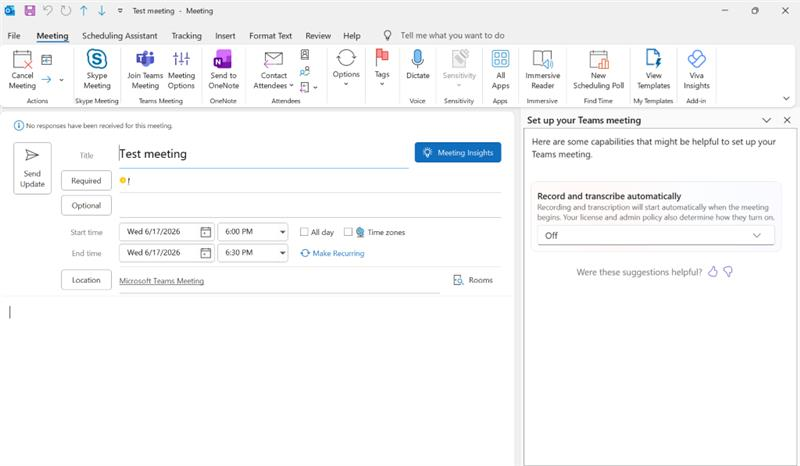Viewport: 800px width, 466px height.
Task: Click View Templates
Action: coord(654,70)
